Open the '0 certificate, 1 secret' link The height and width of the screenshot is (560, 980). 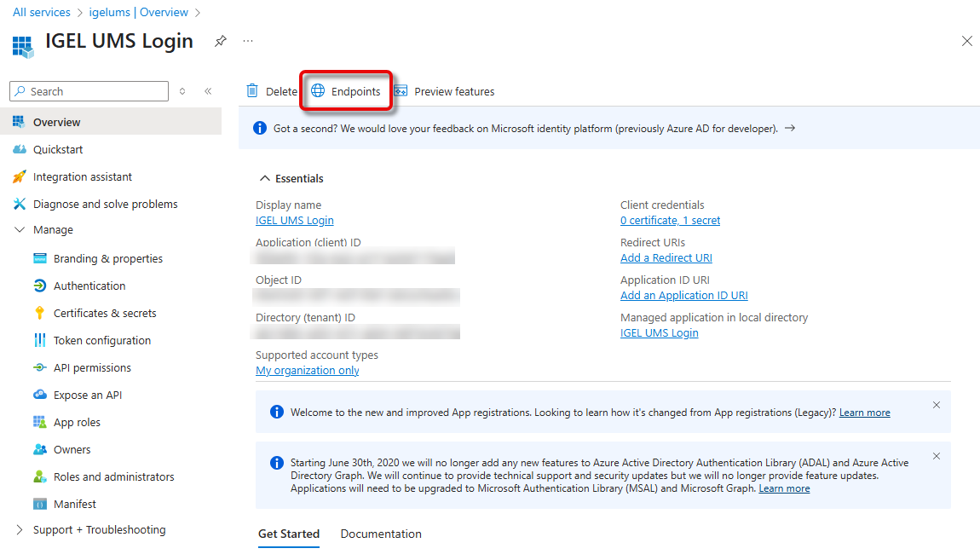click(670, 220)
